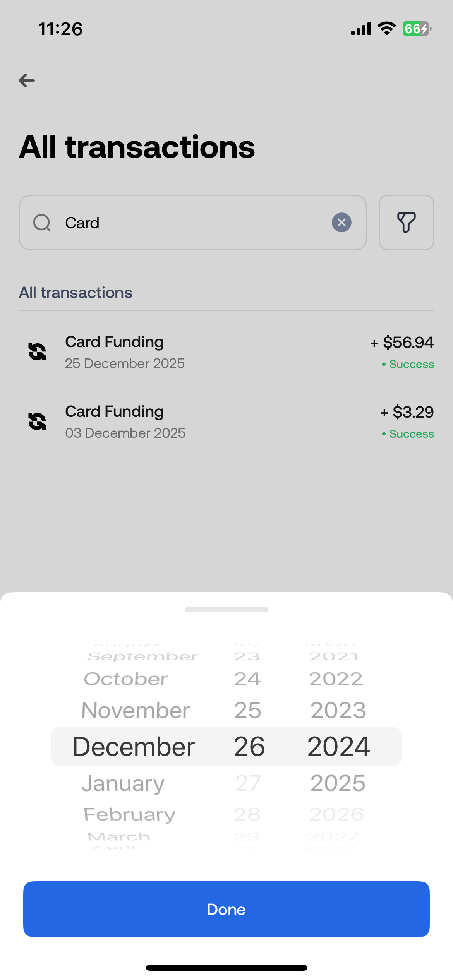Tap sync icon of 25 December Card Funding
Screen dimensions: 453x980
[37, 352]
